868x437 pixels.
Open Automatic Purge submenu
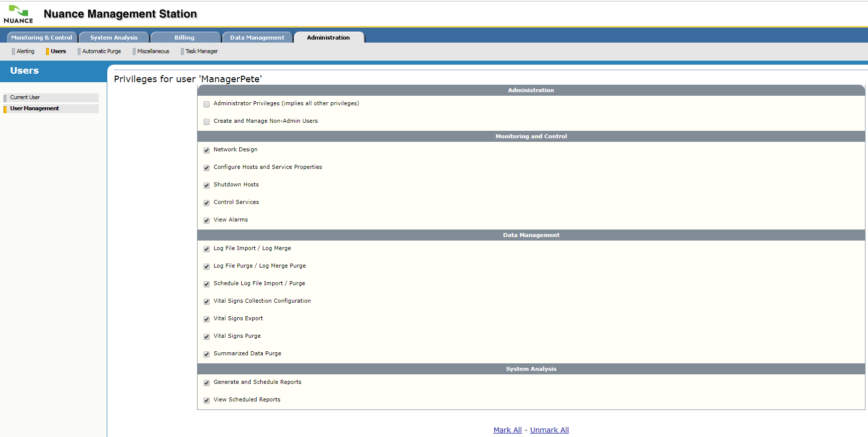point(101,51)
